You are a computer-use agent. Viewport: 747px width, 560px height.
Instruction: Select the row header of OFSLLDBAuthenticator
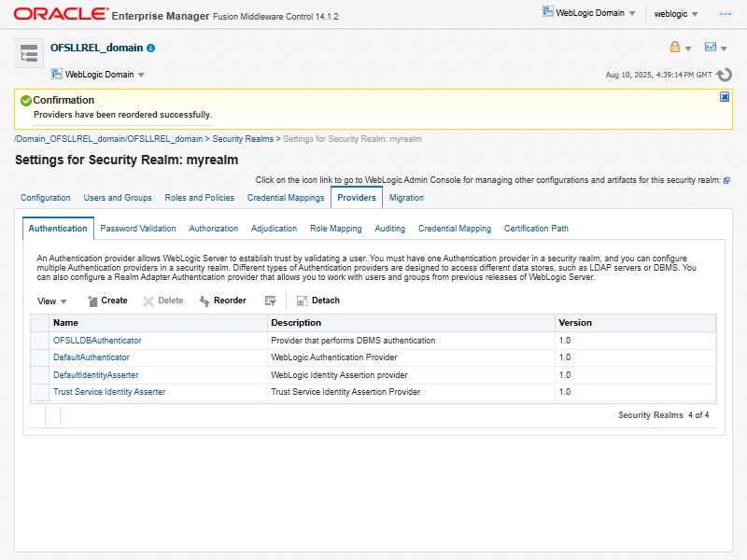click(x=39, y=341)
